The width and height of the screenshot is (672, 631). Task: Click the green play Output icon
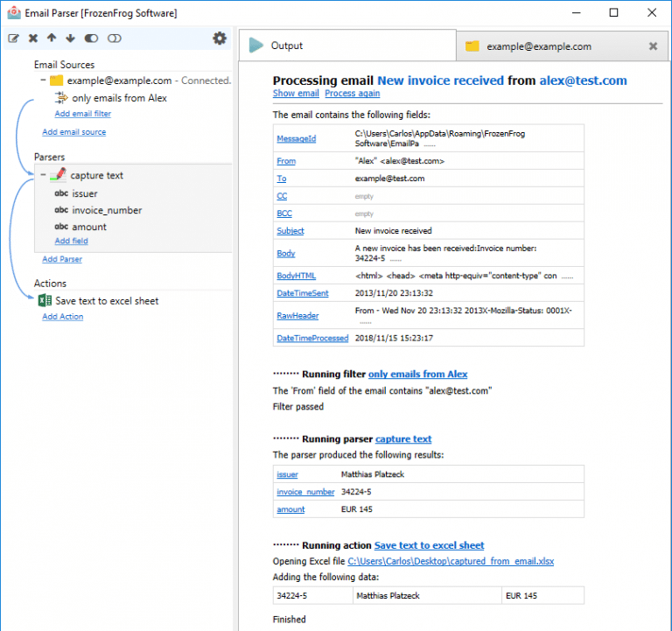click(x=255, y=46)
